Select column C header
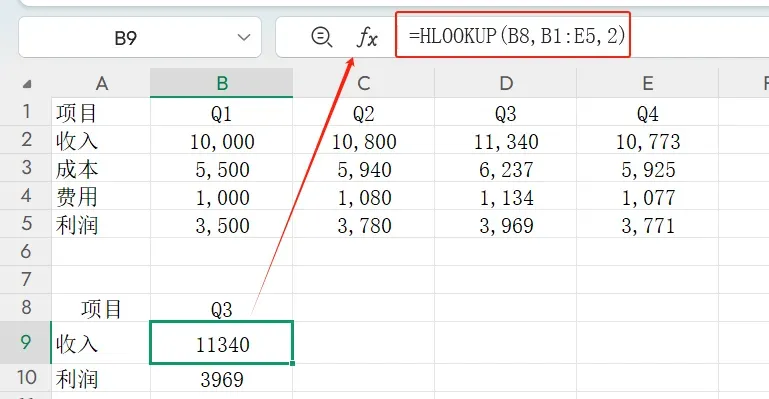This screenshot has height=399, width=769. (363, 83)
